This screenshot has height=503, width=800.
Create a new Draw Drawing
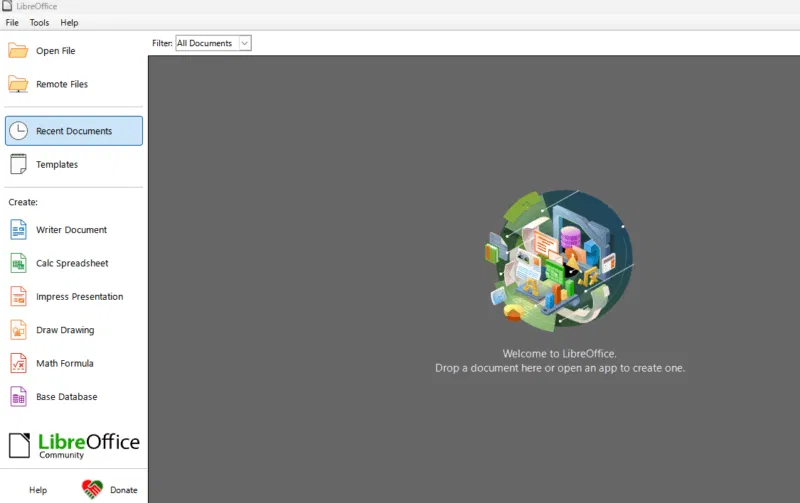(x=65, y=330)
